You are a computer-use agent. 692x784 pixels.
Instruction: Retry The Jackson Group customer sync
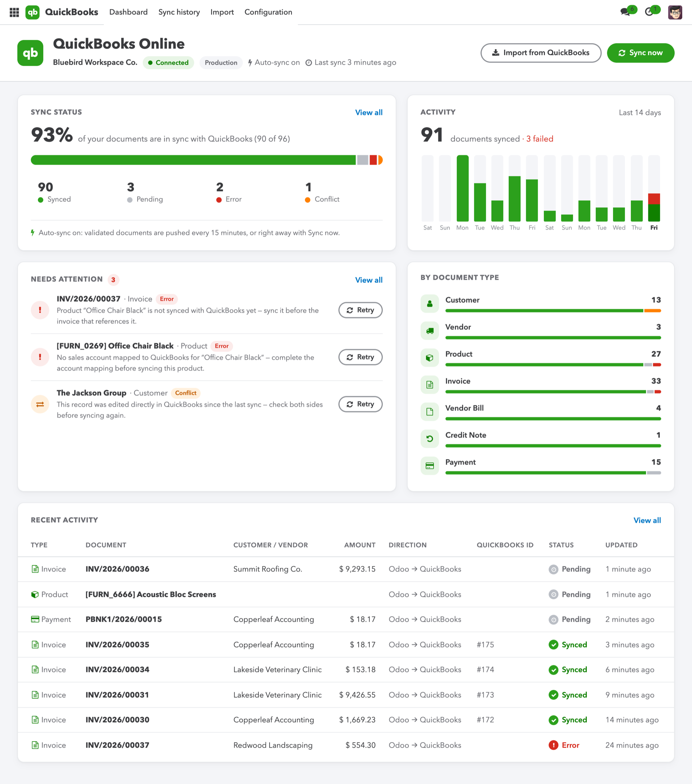pos(360,404)
